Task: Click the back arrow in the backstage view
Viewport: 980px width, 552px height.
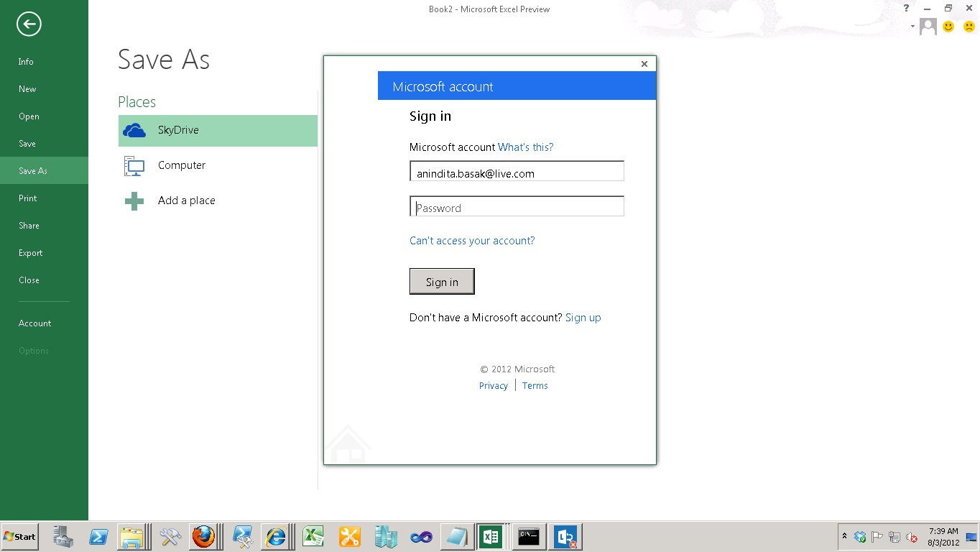Action: [x=29, y=24]
